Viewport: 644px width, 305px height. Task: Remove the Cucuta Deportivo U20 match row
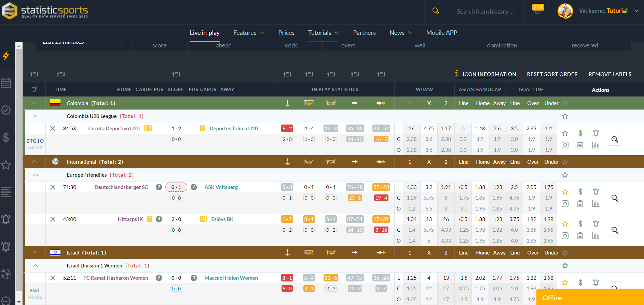pyautogui.click(x=53, y=129)
